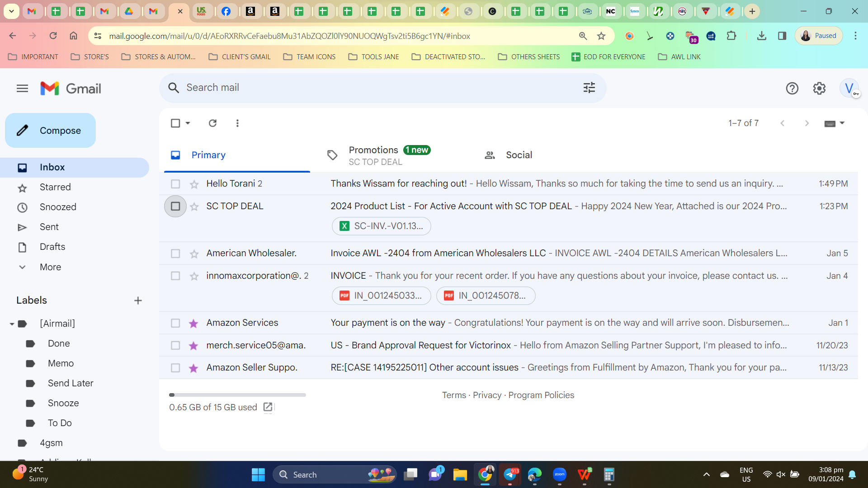Screen dimensions: 868x488
Task: Open Chrome's three-dot menu
Action: pyautogui.click(x=855, y=36)
